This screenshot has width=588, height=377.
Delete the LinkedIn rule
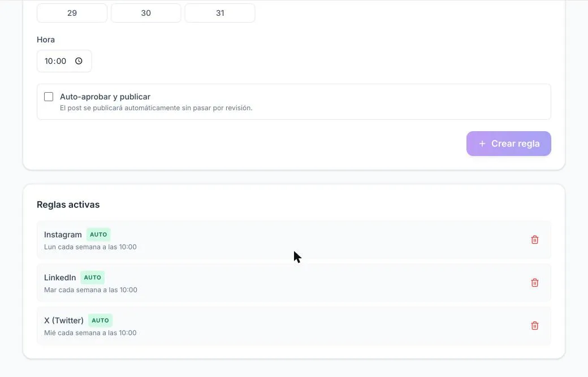[x=535, y=283]
